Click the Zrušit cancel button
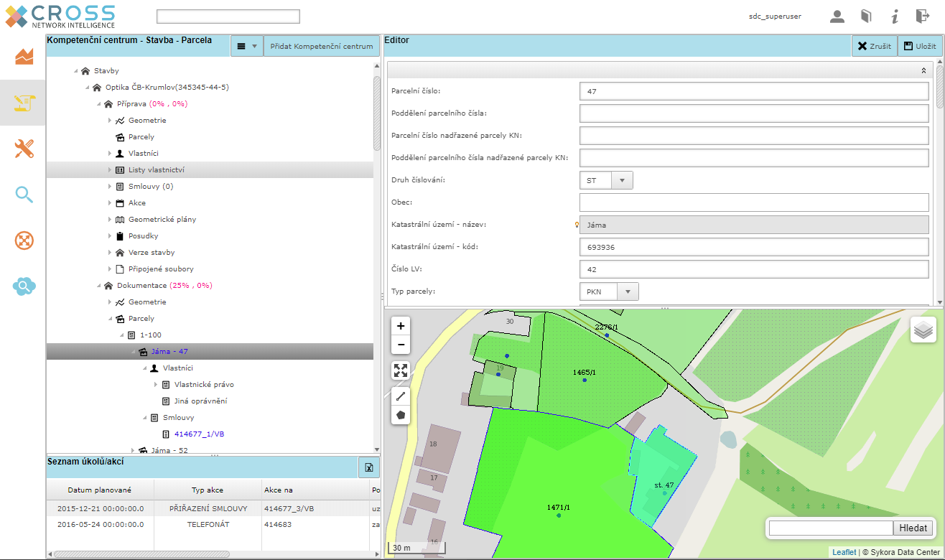Screen dimensions: 945x560 [x=874, y=46]
